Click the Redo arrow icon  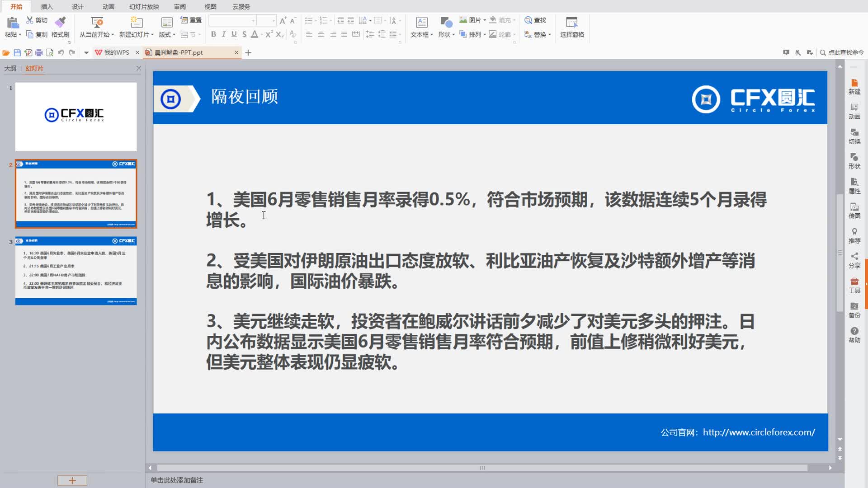click(x=72, y=53)
